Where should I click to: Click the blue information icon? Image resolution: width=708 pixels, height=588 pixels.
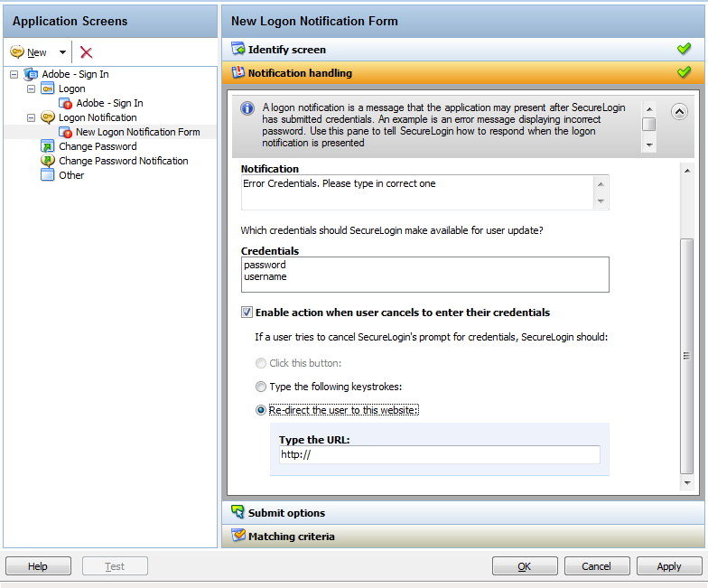[247, 108]
